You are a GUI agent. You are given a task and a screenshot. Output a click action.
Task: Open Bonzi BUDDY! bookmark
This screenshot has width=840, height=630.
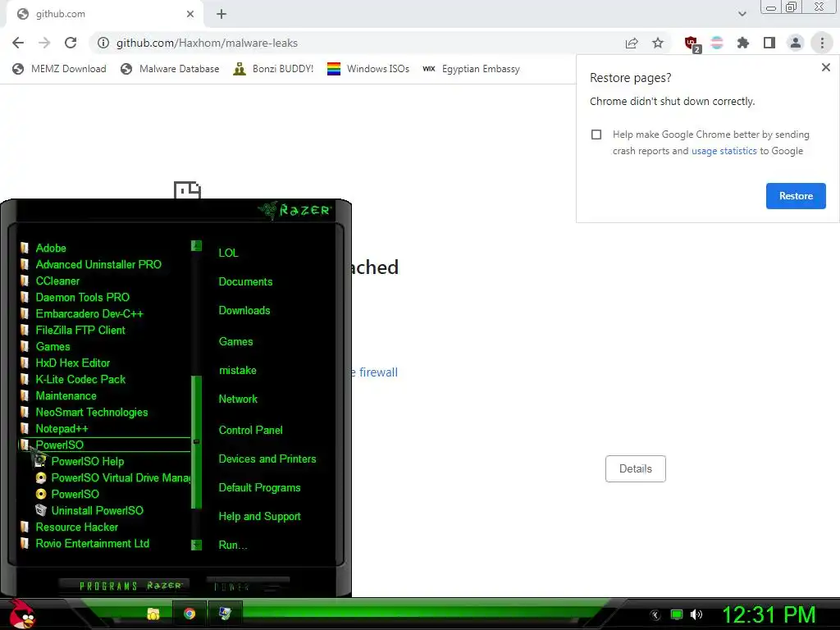[273, 69]
